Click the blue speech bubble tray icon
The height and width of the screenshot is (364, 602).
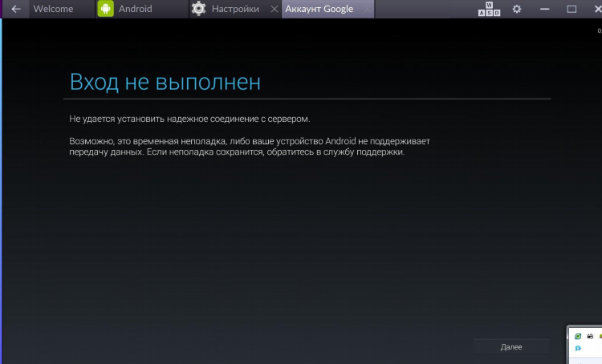pos(577,348)
